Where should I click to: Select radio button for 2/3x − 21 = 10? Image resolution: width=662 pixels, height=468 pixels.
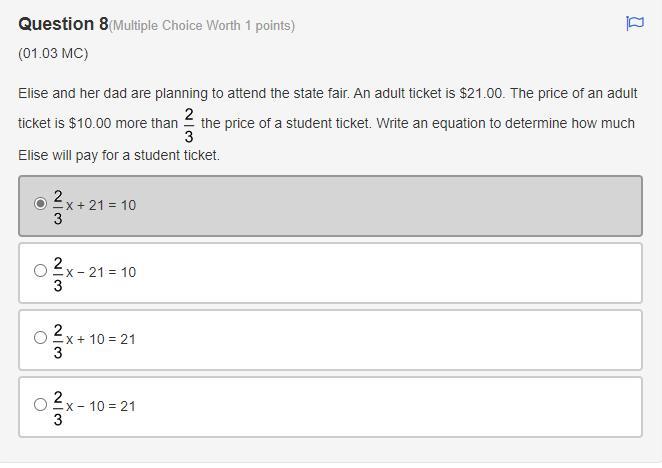click(x=40, y=270)
